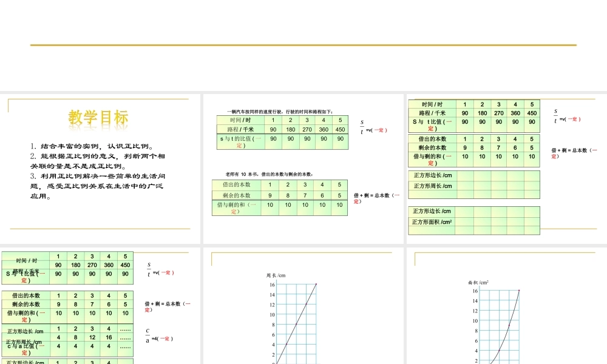Open the slide with the 周长/cm line graph
The image size is (607, 364).
coord(303,306)
